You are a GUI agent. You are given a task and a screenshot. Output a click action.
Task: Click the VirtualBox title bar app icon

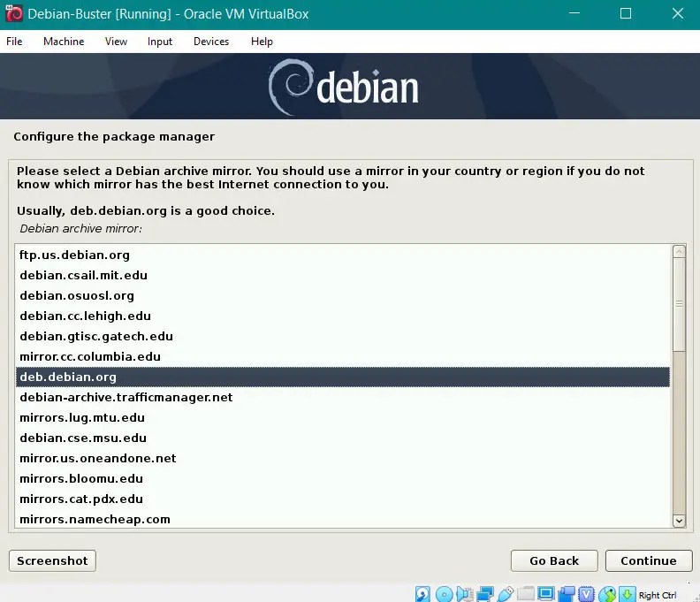tap(13, 13)
